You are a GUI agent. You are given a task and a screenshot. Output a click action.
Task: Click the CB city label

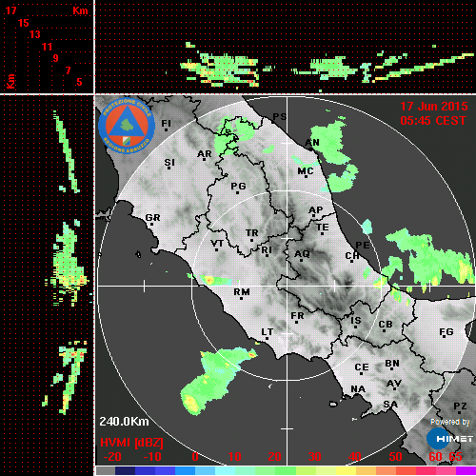tap(386, 325)
